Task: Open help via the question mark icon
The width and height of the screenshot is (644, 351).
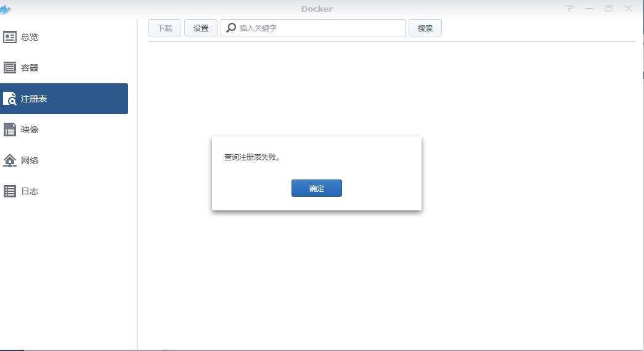Action: point(570,9)
